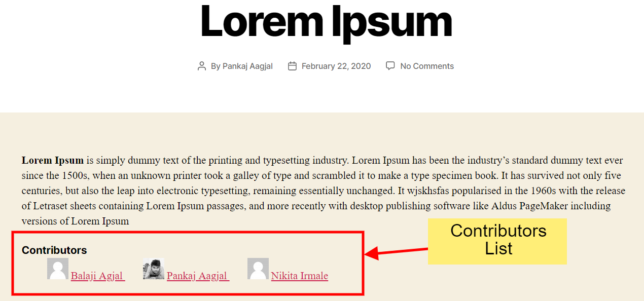Image resolution: width=644 pixels, height=301 pixels.
Task: Open Balaji Agjal contributor link
Action: (97, 276)
